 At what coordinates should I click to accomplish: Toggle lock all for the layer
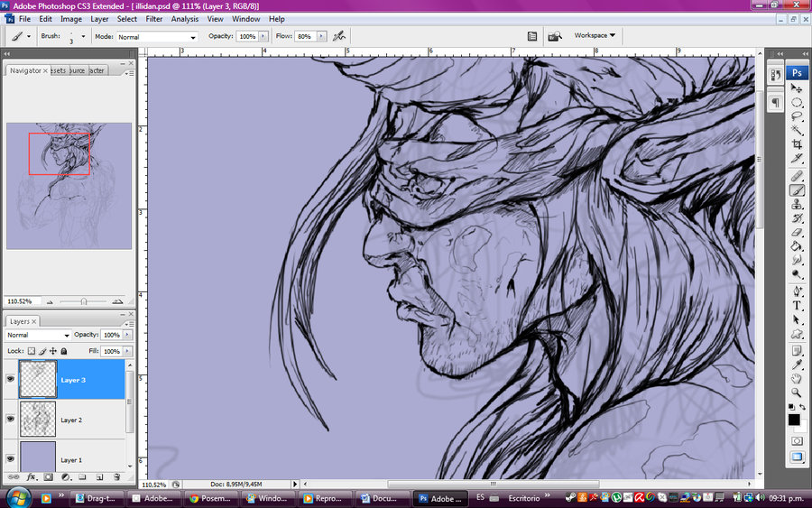(x=64, y=351)
